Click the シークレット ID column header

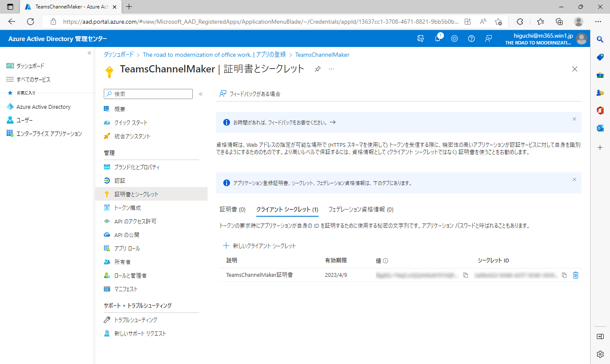(x=494, y=261)
